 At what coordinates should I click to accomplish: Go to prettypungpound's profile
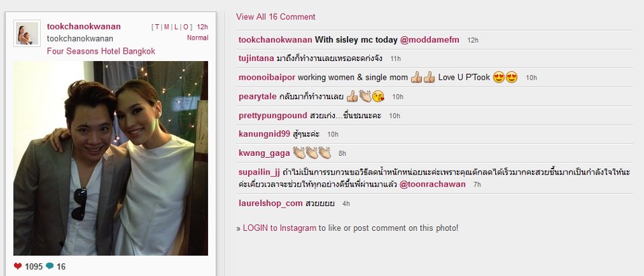click(273, 116)
